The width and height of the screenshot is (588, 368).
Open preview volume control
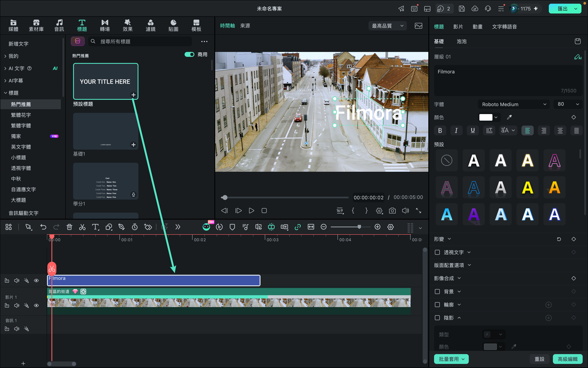click(x=405, y=211)
